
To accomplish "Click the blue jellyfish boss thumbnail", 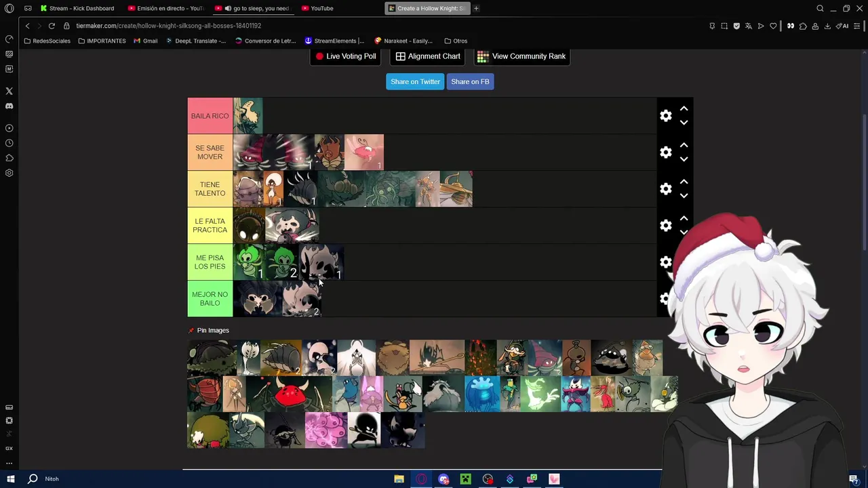I will 481,394.
